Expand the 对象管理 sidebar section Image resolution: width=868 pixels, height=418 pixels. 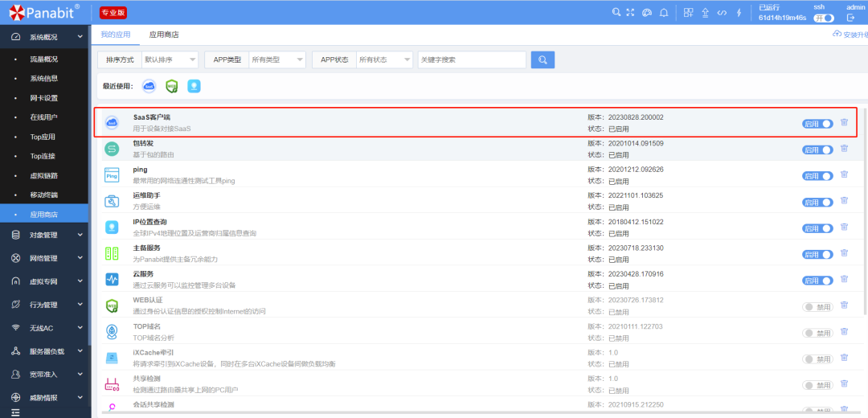pyautogui.click(x=44, y=235)
